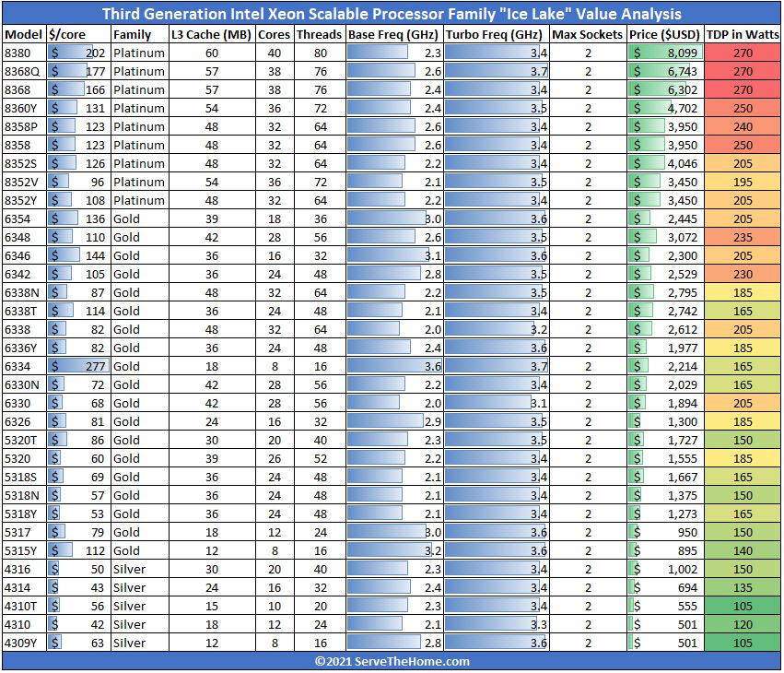Select the Model column header
Viewport: 784px width, 673px height.
(24, 34)
